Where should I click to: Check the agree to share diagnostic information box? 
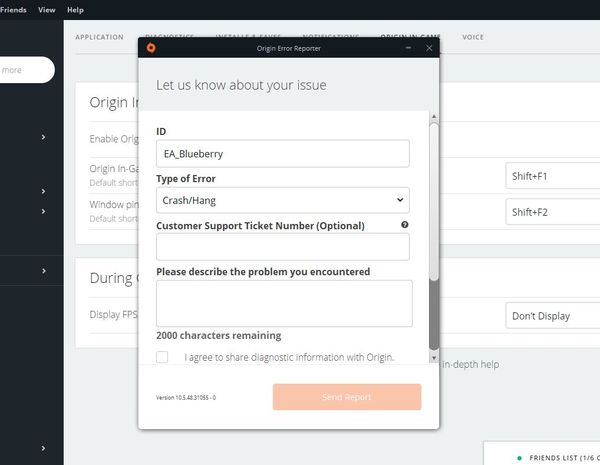click(162, 357)
